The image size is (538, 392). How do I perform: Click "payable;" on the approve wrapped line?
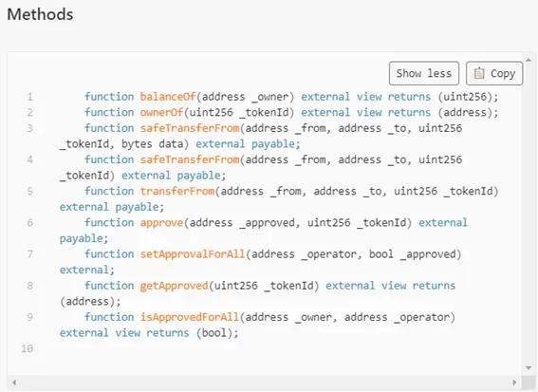(x=84, y=238)
